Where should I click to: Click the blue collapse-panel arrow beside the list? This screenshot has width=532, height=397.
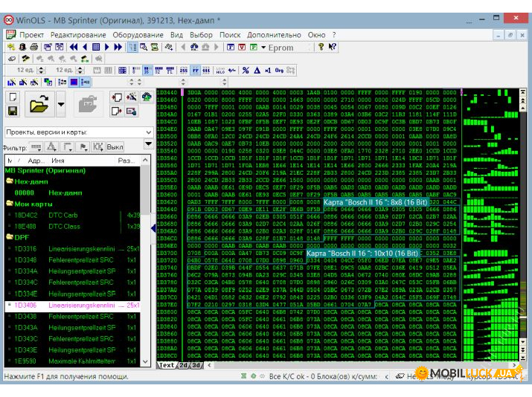pos(153,228)
